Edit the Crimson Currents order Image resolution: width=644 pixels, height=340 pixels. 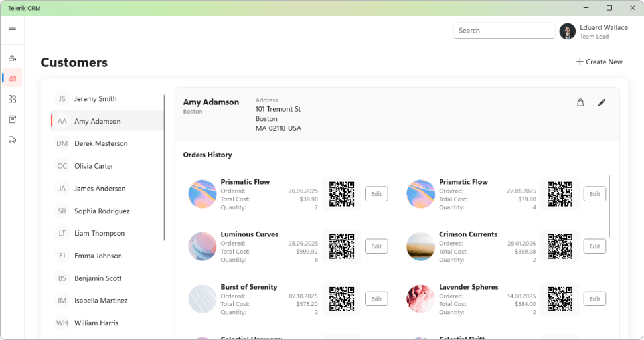click(x=595, y=246)
